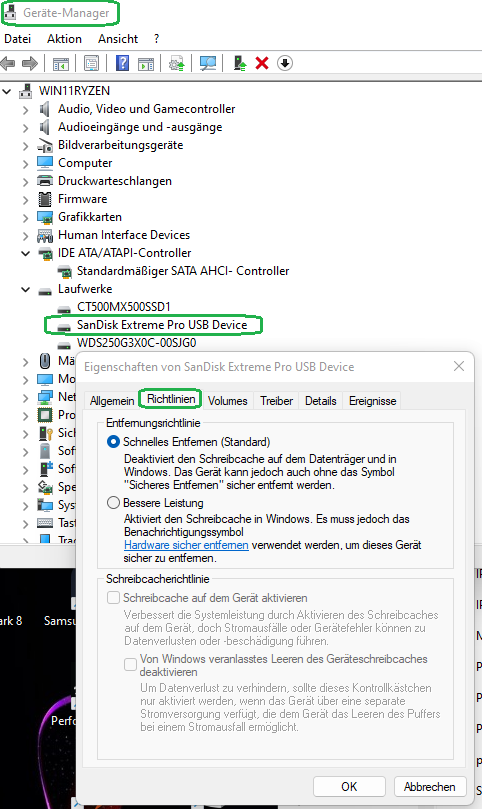
Task: Select the Audioeingänge und -ausgänge label
Action: pyautogui.click(x=140, y=127)
